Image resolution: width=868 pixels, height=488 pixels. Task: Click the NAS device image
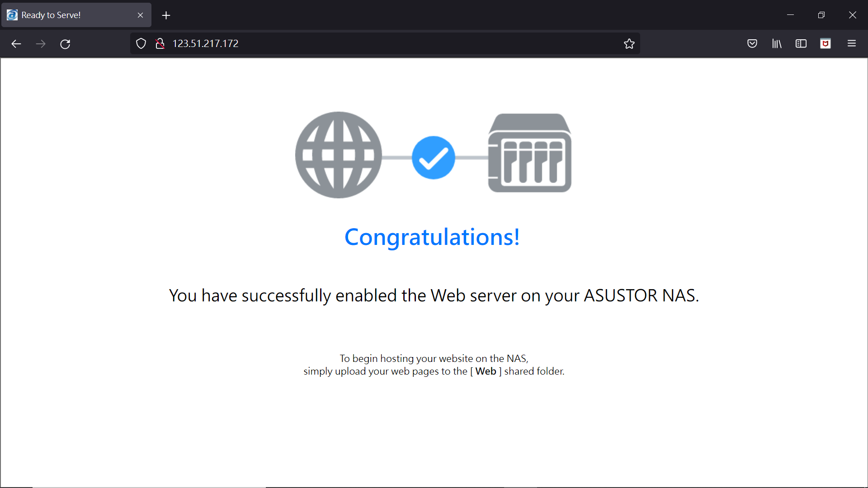click(x=529, y=153)
